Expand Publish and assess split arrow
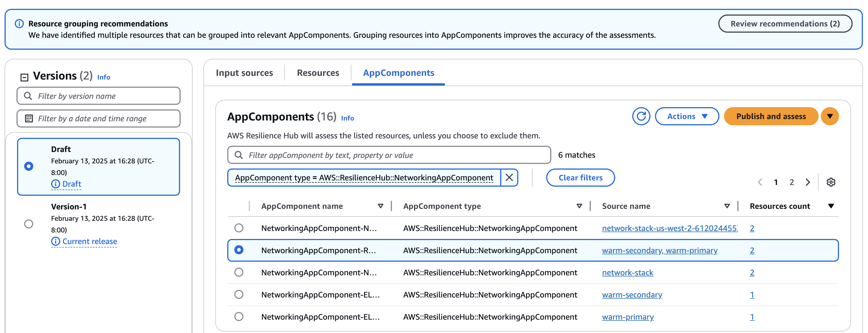This screenshot has width=868, height=333. point(830,116)
